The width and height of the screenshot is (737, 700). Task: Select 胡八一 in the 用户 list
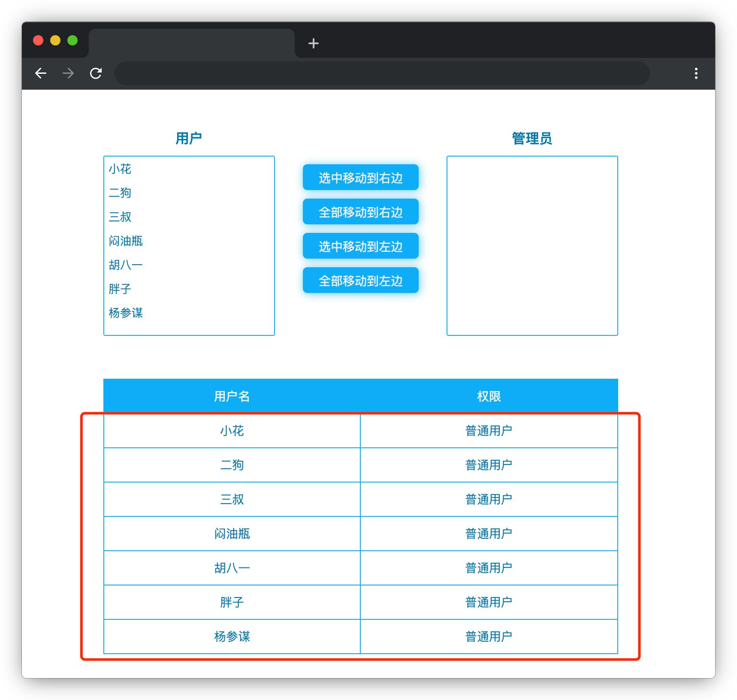coord(189,265)
